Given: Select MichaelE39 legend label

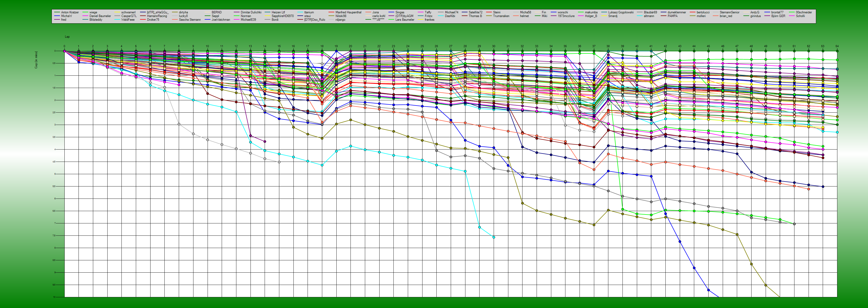Looking at the screenshot, I should pos(248,20).
